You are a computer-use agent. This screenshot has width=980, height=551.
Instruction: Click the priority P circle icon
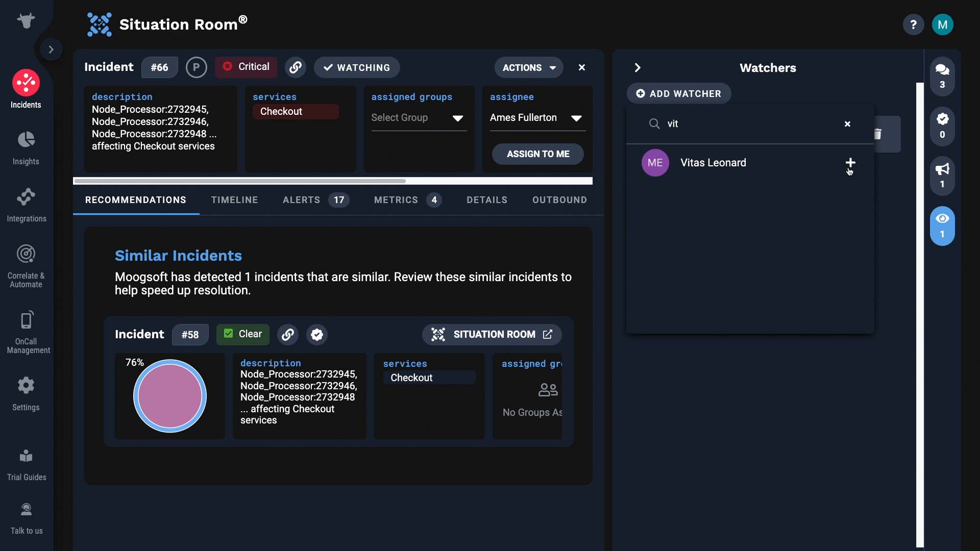(x=197, y=67)
